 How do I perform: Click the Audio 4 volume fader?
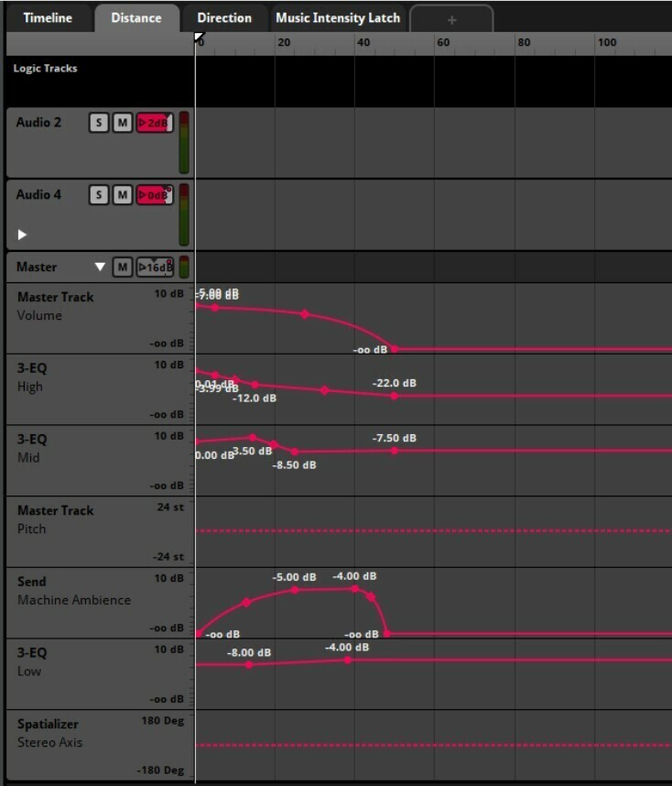(155, 195)
